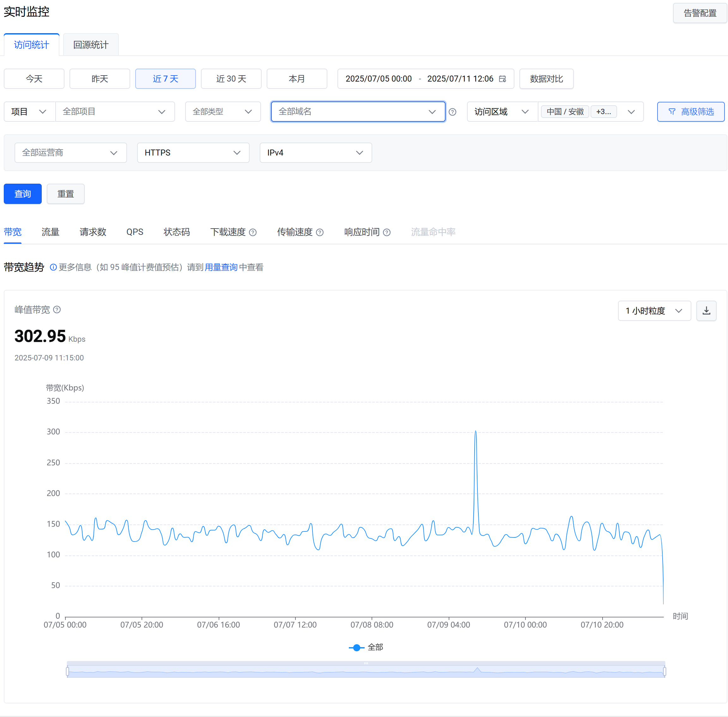Toggle the 全部 legend series marker
728x717 pixels.
pyautogui.click(x=356, y=647)
